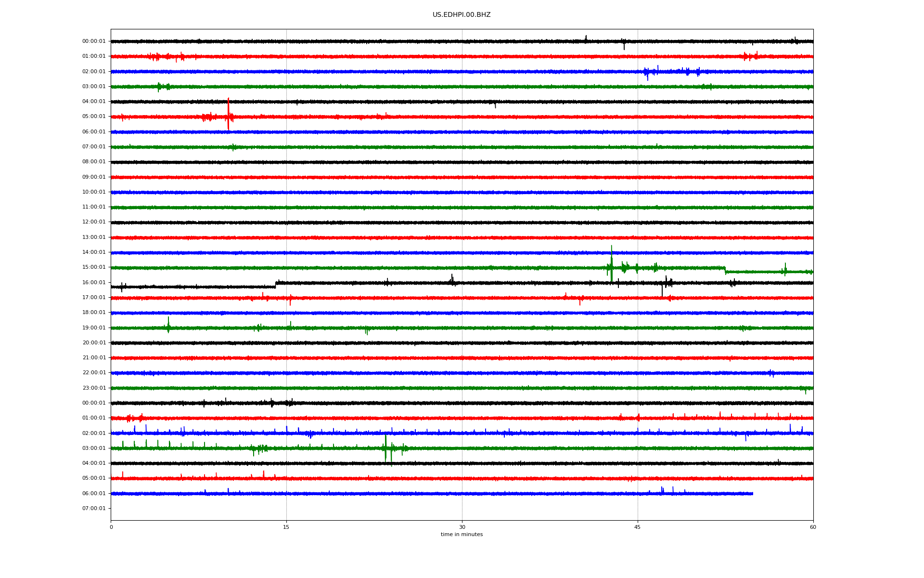Click the 60 tick label on the x-axis
This screenshot has height=578, width=924.
tap(813, 527)
